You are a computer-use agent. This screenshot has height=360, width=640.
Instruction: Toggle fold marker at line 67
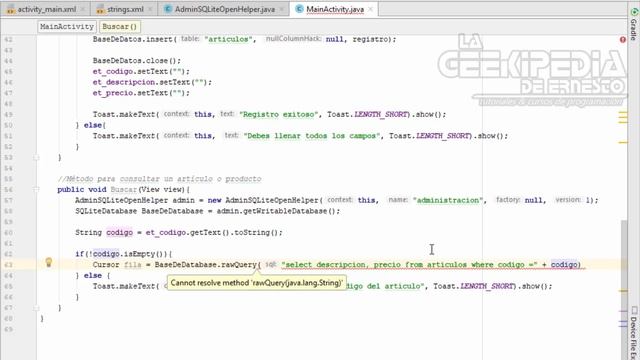coord(36,308)
